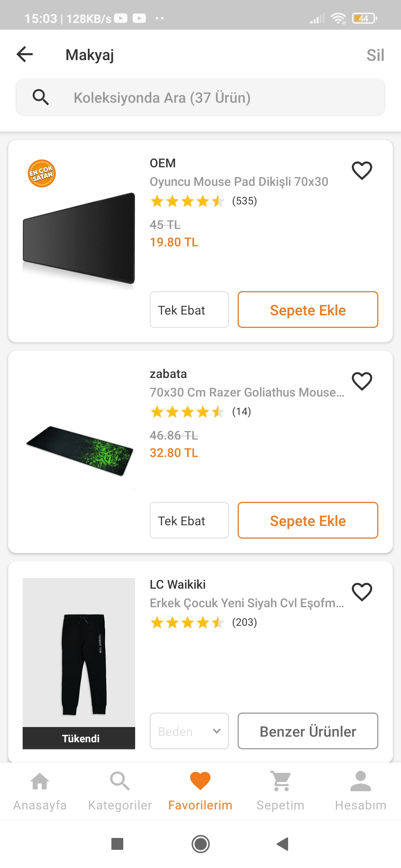Open the Beden size dropdown
The height and width of the screenshot is (868, 401).
[189, 731]
